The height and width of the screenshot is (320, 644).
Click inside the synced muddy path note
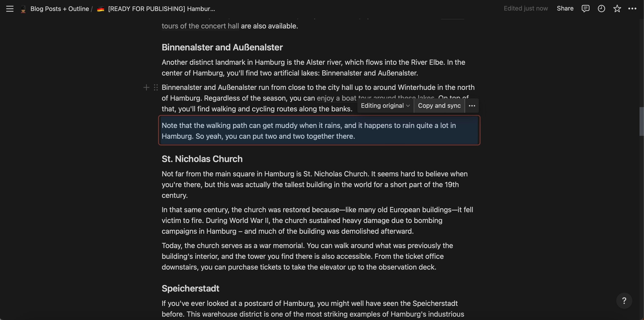(309, 131)
